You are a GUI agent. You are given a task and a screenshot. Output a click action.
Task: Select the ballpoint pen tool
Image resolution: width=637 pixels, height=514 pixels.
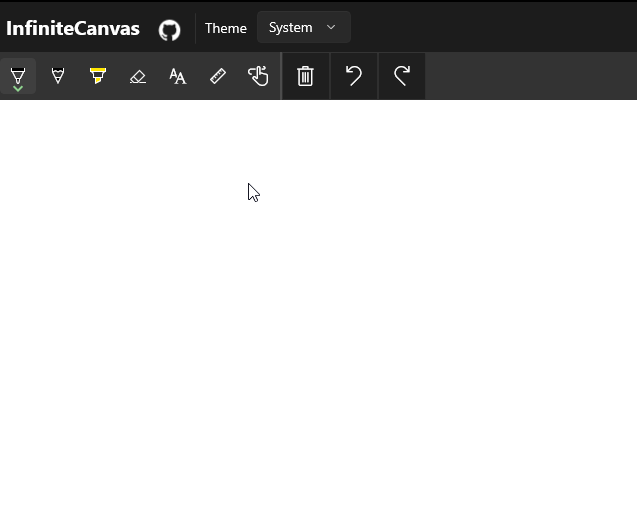(18, 76)
